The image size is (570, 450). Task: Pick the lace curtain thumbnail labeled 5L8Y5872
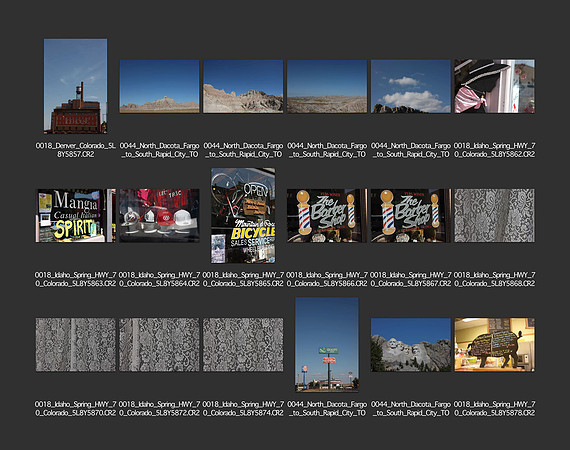click(x=160, y=345)
